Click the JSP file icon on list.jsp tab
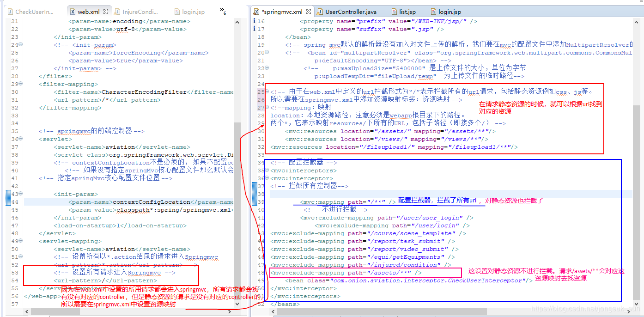The width and height of the screenshot is (644, 317). point(393,11)
